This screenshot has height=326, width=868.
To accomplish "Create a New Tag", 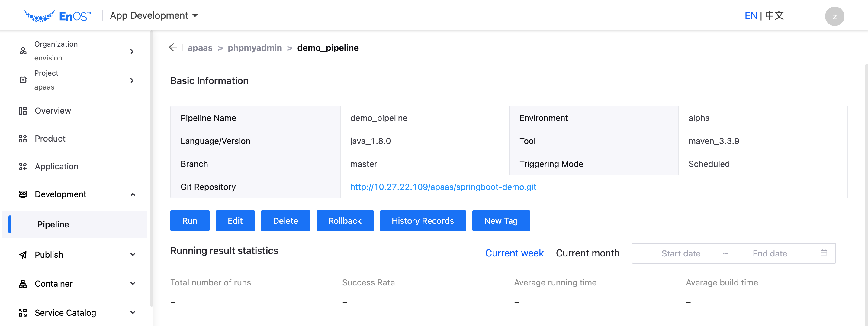I will point(501,221).
